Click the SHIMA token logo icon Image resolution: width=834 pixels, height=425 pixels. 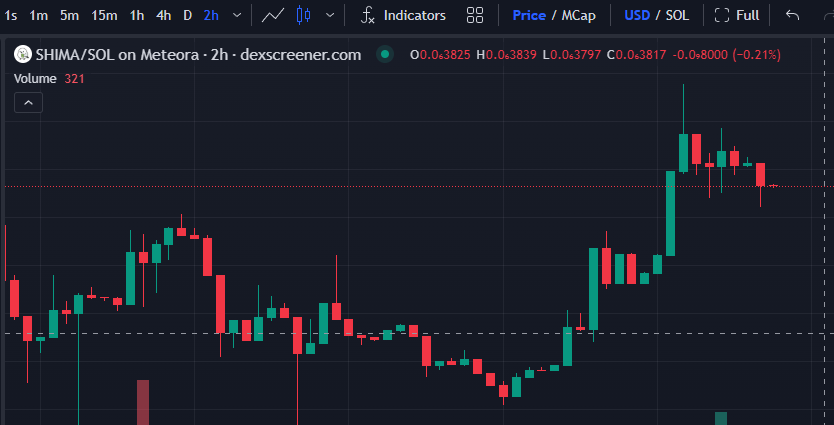coord(23,54)
